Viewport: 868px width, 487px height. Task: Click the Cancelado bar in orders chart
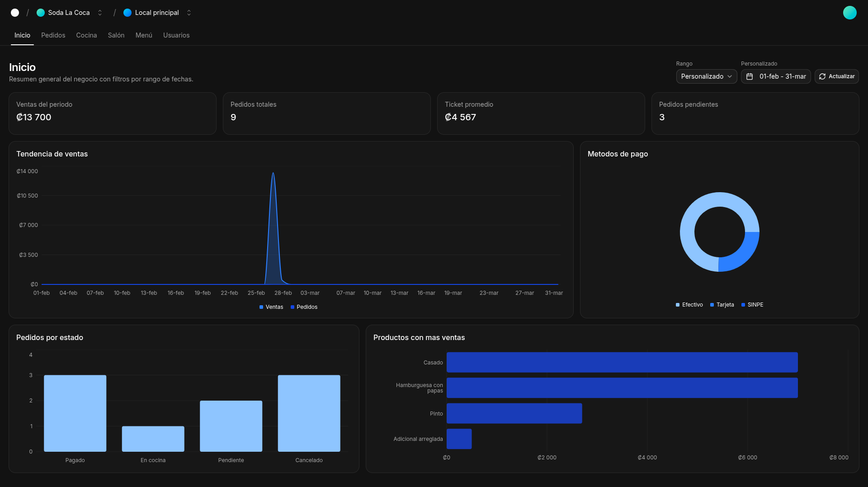tap(309, 413)
